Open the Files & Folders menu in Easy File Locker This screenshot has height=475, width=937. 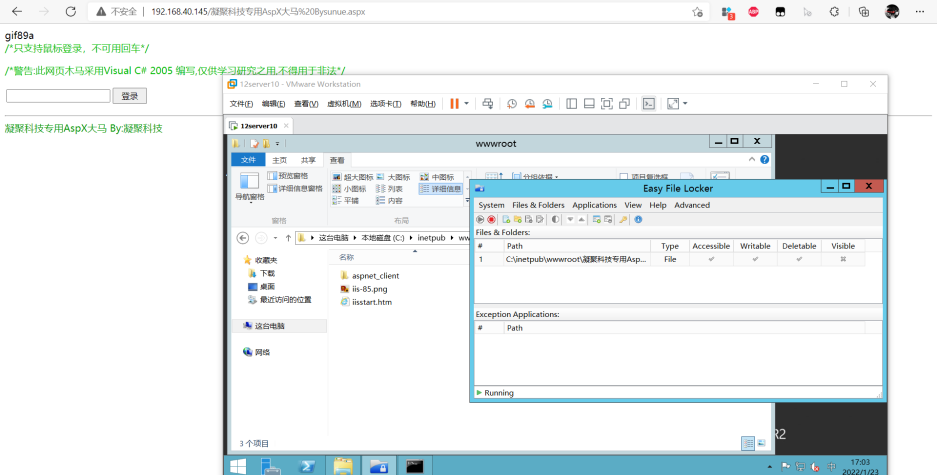(538, 205)
